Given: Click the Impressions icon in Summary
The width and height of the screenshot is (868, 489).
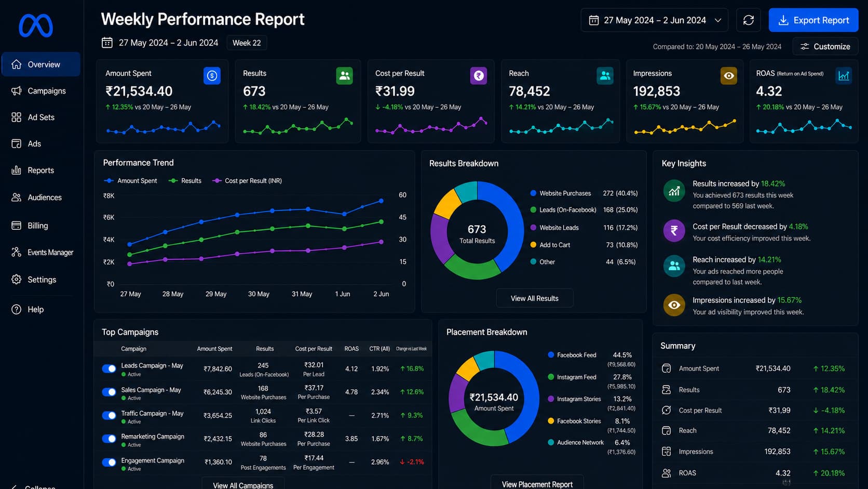Looking at the screenshot, I should click(x=667, y=452).
